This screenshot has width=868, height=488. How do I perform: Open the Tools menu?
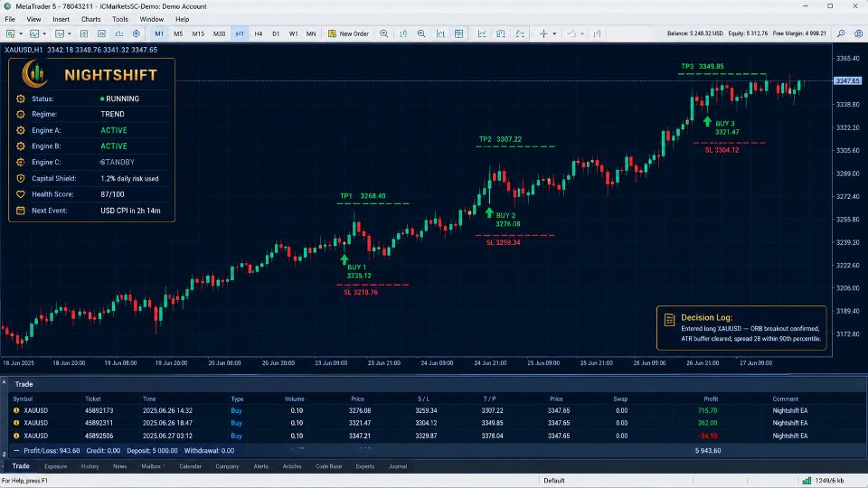pyautogui.click(x=120, y=19)
